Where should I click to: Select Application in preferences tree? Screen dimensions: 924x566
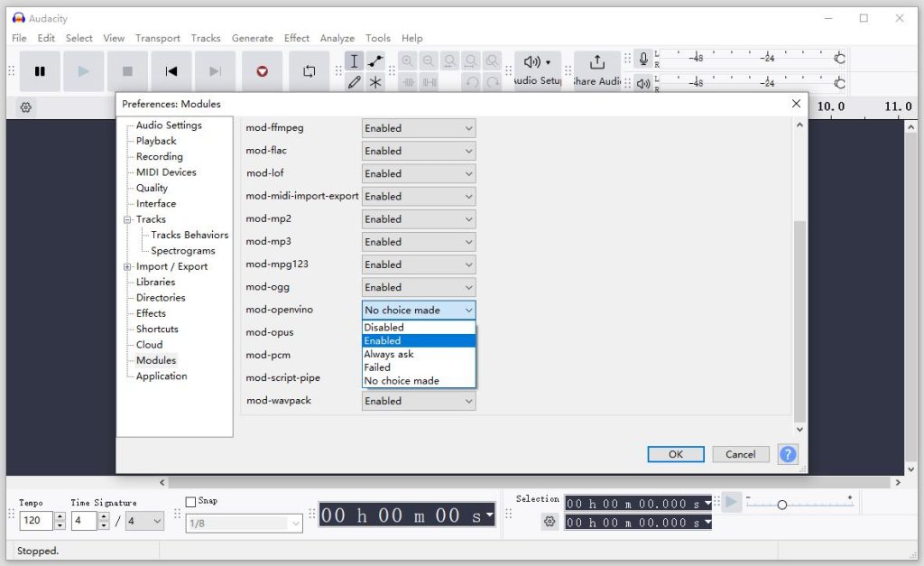click(x=162, y=376)
